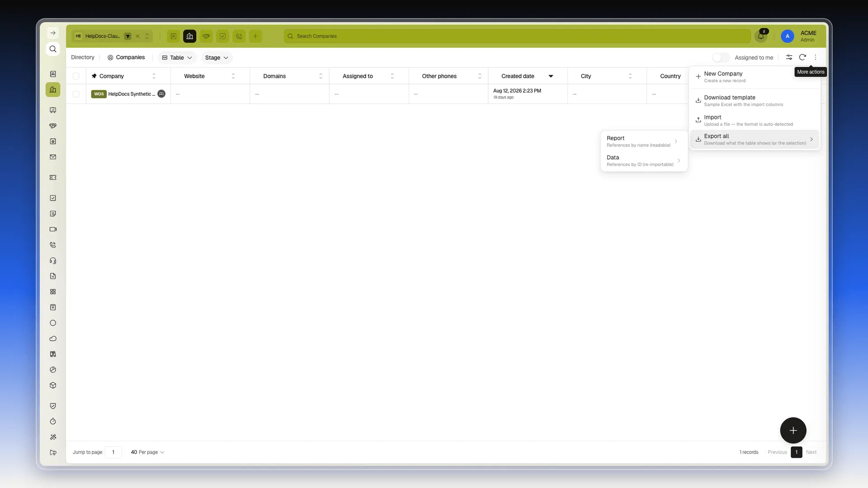Click the Next pagination link
Image resolution: width=868 pixels, height=488 pixels.
coord(811,452)
